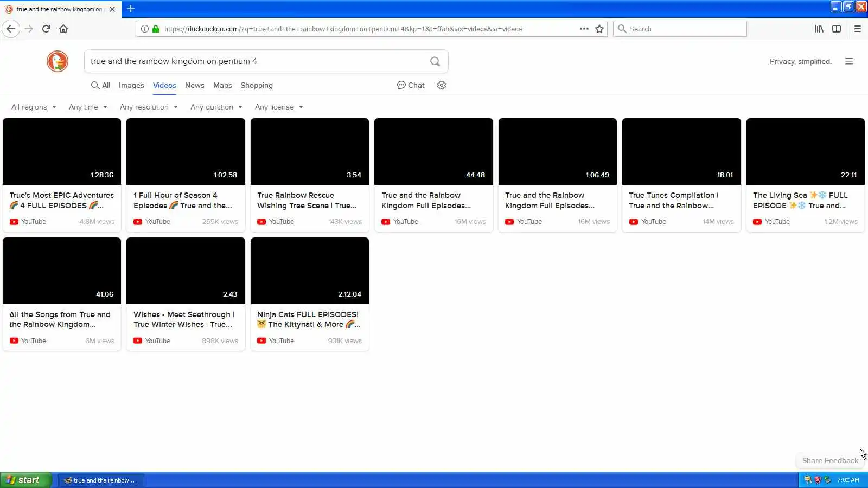Image resolution: width=868 pixels, height=488 pixels.
Task: Reload the current page
Action: [x=46, y=29]
